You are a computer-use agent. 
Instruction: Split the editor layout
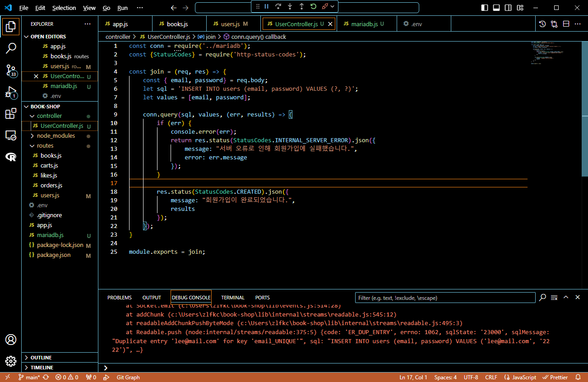(x=566, y=24)
